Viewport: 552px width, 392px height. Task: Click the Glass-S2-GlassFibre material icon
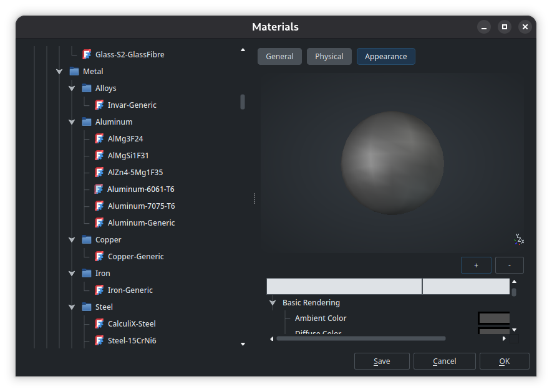(x=87, y=54)
